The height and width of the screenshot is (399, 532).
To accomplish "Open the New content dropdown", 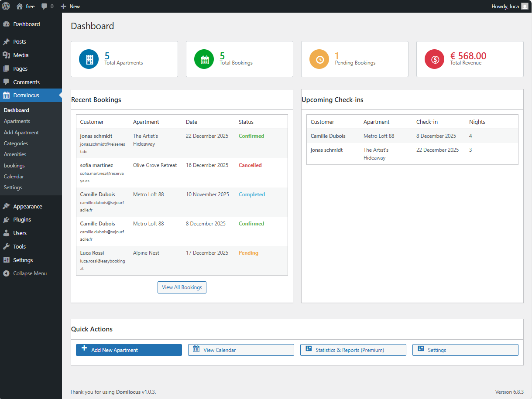I will [x=70, y=6].
